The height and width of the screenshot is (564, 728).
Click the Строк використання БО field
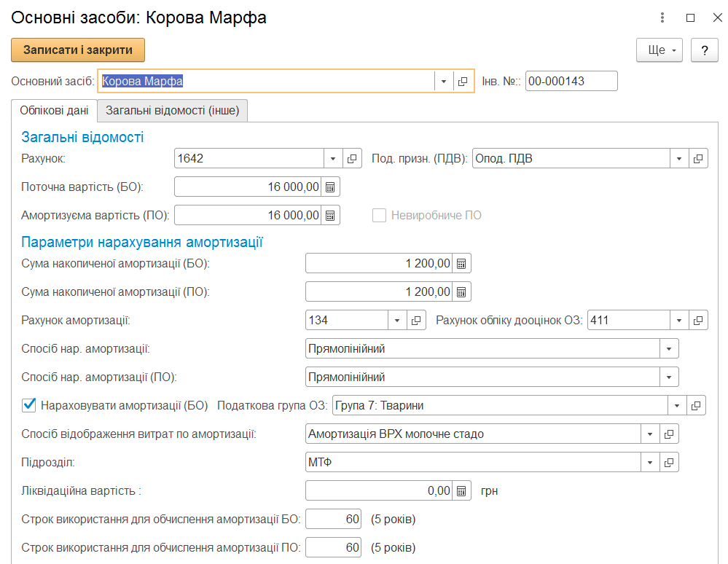(x=333, y=519)
